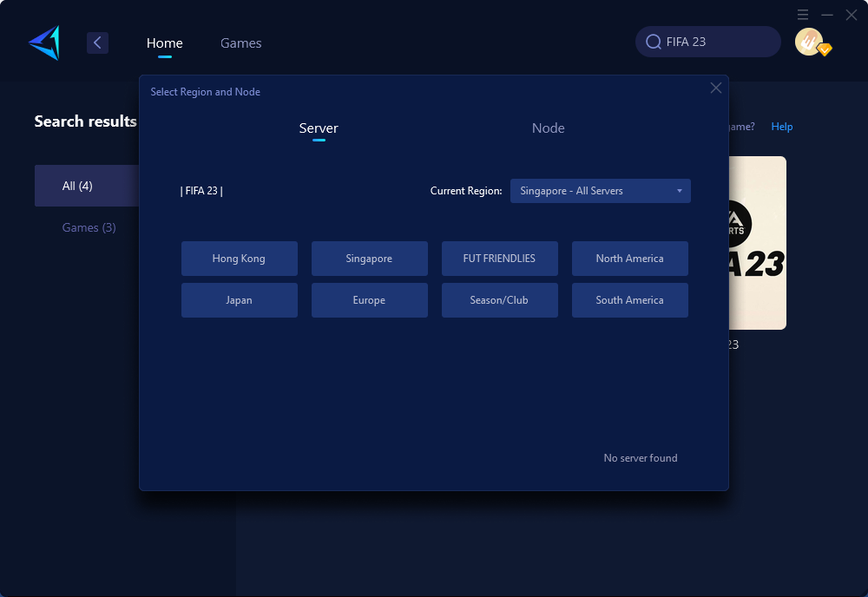The image size is (868, 597).
Task: Select the Games (3) results filter
Action: (89, 227)
